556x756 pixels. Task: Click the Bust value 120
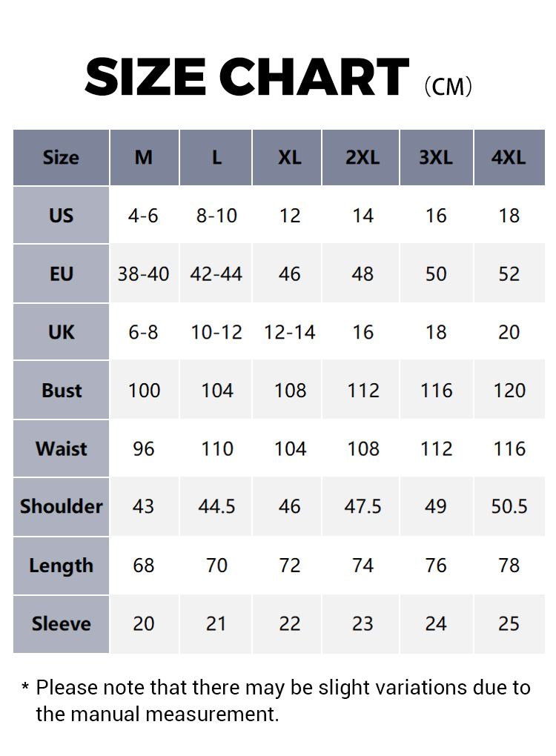coord(509,391)
